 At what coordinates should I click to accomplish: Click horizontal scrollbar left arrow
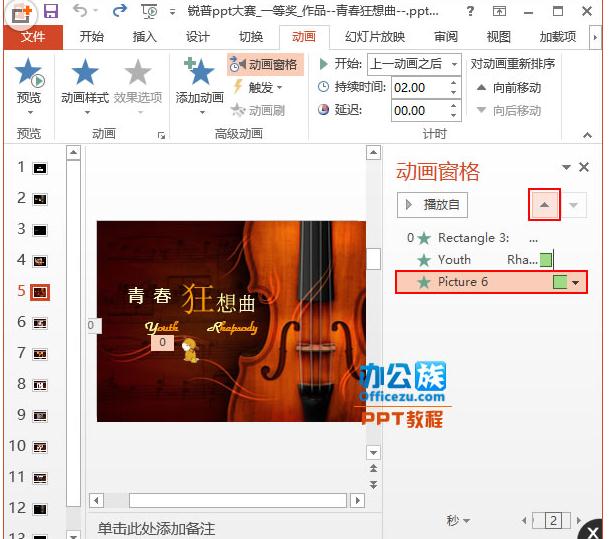point(96,500)
